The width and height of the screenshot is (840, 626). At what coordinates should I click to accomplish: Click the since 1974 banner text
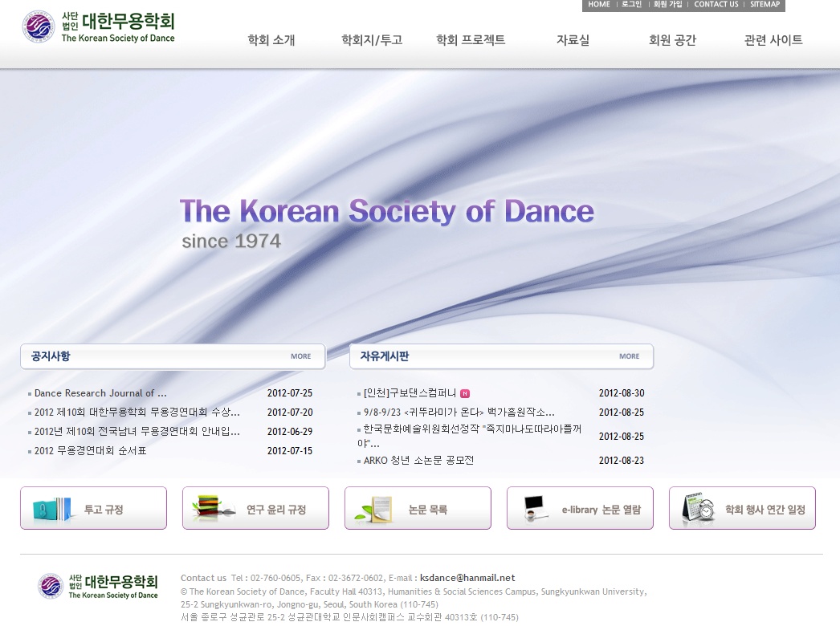(x=231, y=242)
